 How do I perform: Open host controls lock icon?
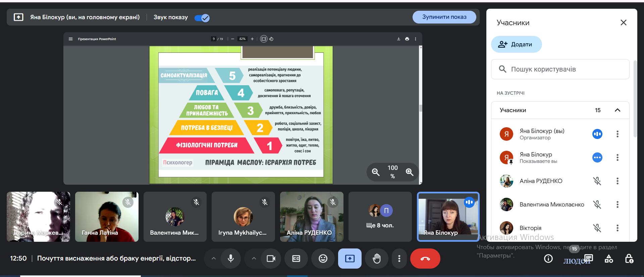pyautogui.click(x=629, y=259)
